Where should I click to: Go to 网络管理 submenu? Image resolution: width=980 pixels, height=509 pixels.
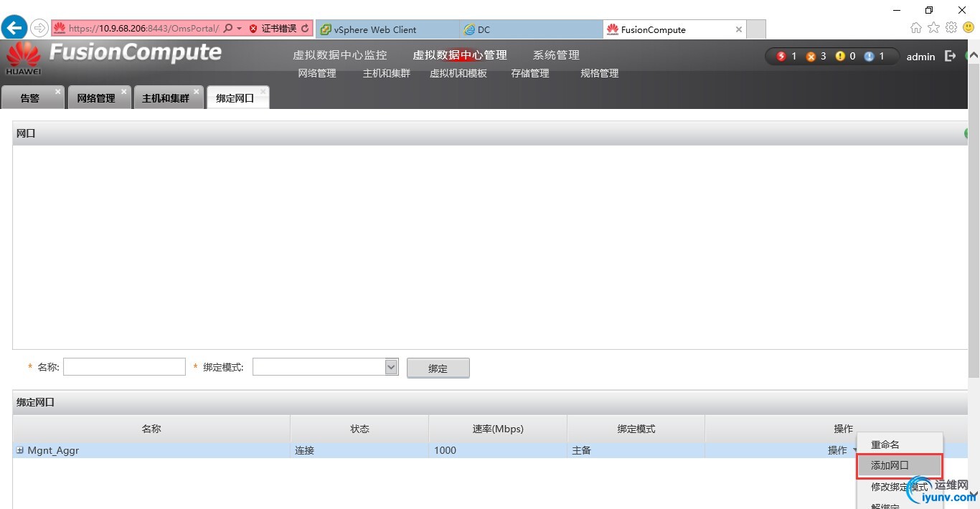tap(317, 73)
